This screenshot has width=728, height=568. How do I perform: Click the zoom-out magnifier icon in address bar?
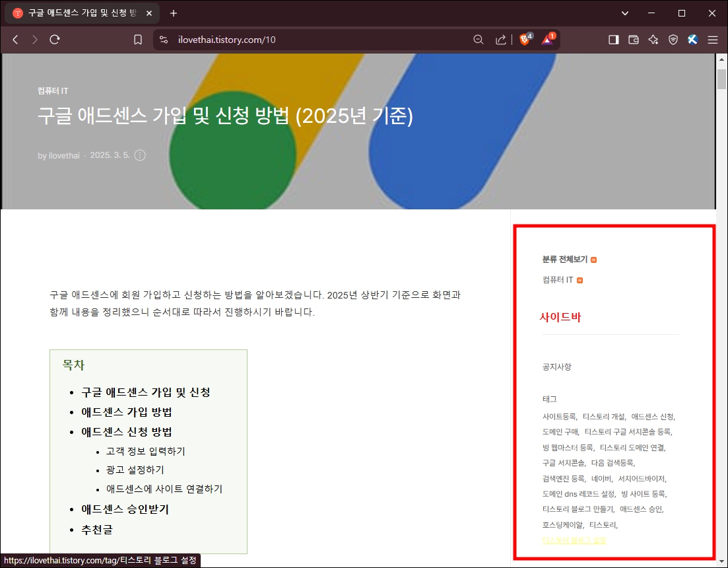(x=479, y=40)
